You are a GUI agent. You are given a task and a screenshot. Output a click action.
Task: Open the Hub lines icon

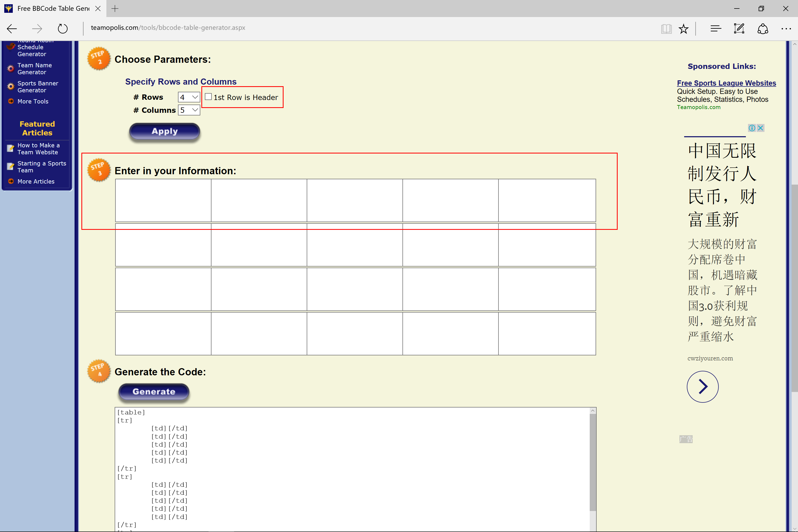[x=716, y=29]
